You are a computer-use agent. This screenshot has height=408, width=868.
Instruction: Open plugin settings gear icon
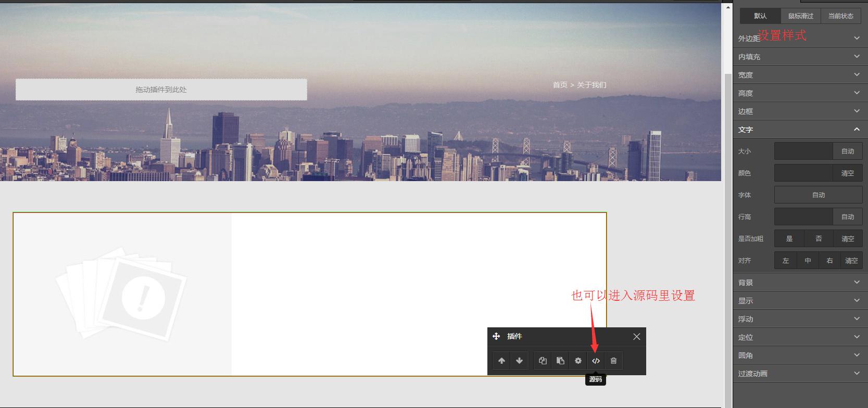[578, 361]
